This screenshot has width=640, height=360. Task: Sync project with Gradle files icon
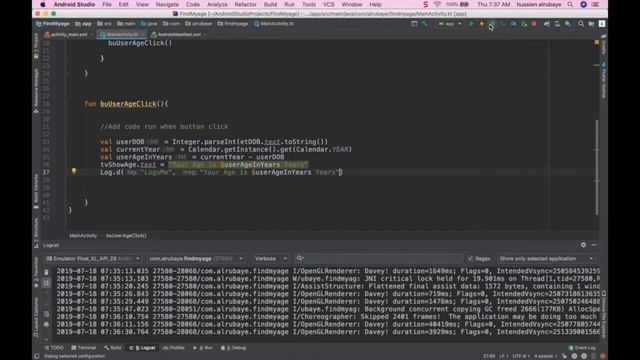pyautogui.click(x=547, y=24)
